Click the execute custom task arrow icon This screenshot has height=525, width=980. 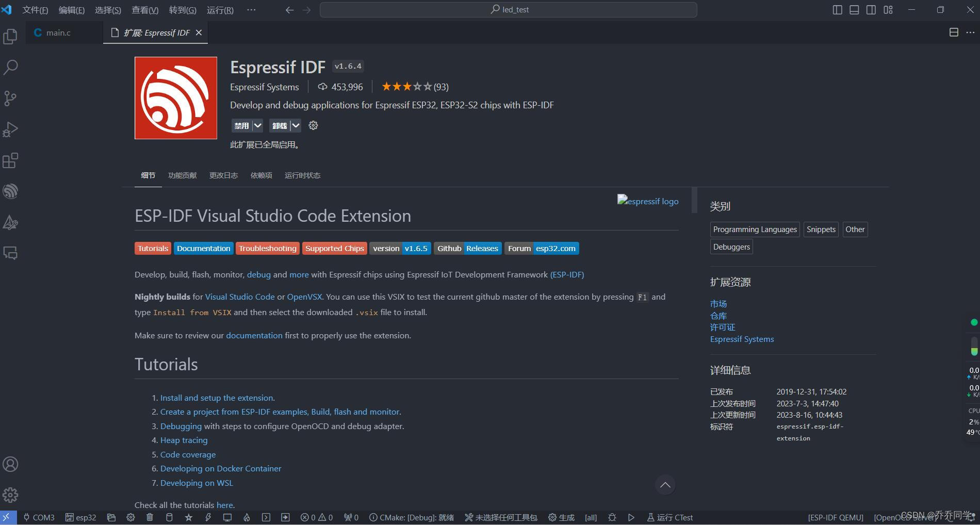tap(285, 517)
